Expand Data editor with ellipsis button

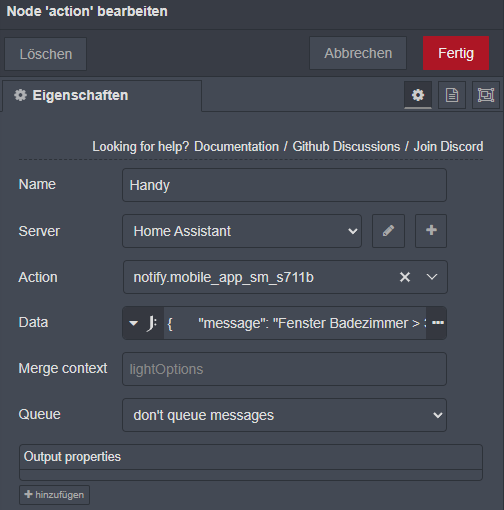tap(437, 323)
